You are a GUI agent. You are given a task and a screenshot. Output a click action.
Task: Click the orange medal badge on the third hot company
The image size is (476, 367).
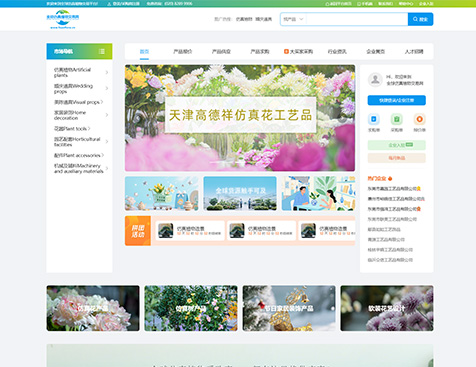point(419,209)
